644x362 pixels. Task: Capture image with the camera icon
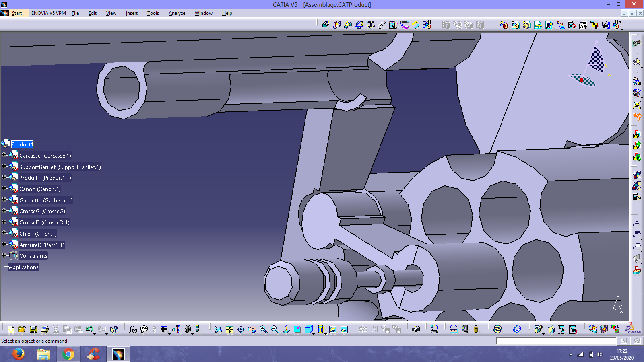pyautogui.click(x=416, y=329)
